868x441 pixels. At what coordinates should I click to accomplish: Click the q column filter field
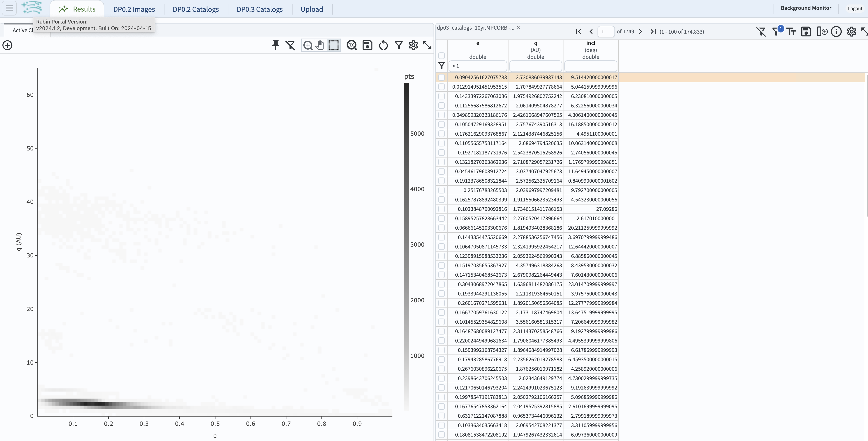pyautogui.click(x=536, y=66)
